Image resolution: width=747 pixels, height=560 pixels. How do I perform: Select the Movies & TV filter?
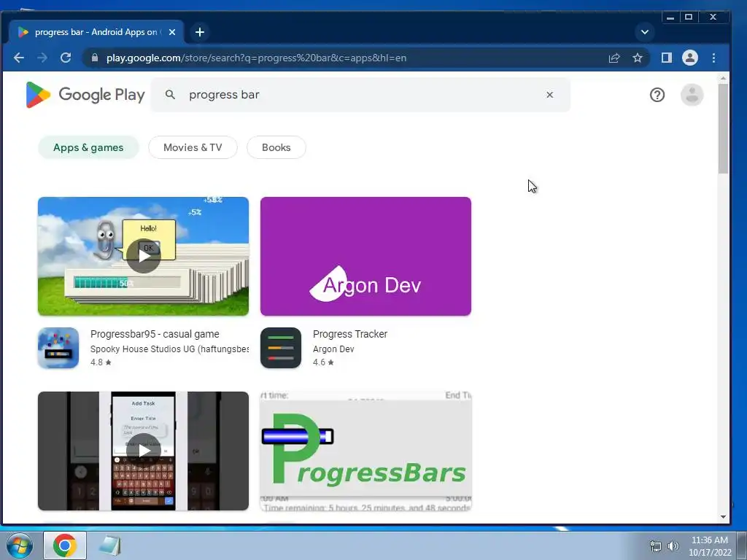(193, 147)
